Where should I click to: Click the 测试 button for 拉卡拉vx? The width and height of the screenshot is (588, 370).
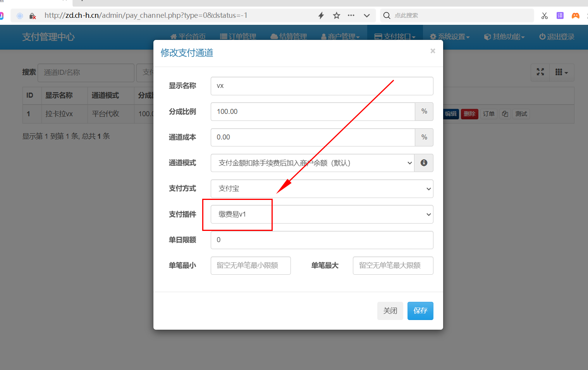(521, 114)
